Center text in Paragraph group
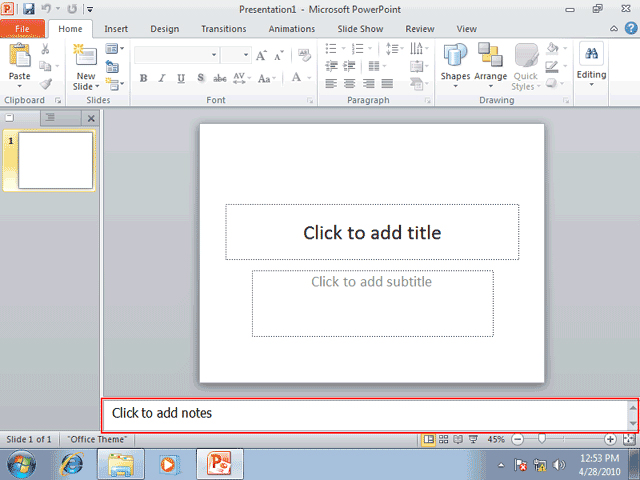 tap(349, 84)
